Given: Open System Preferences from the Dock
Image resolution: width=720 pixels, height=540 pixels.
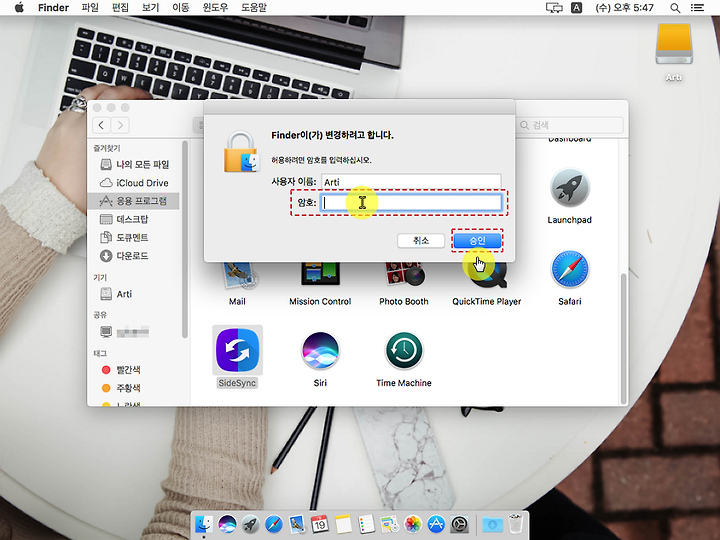Looking at the screenshot, I should coord(459,524).
